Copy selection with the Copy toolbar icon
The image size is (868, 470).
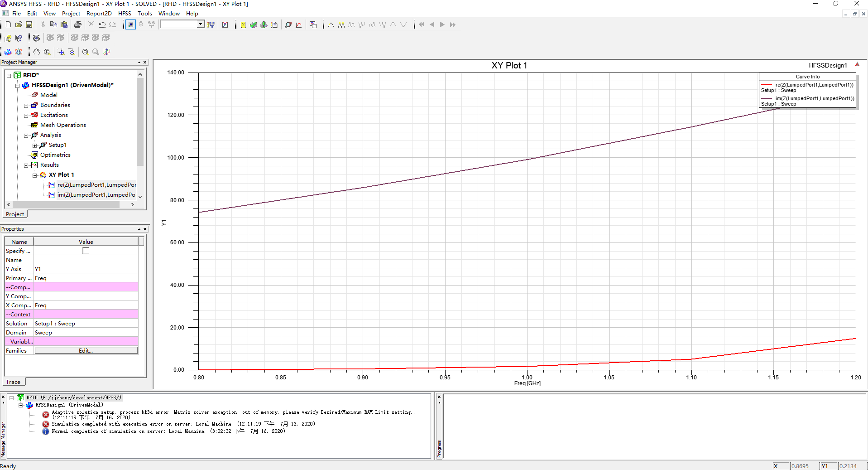pyautogui.click(x=53, y=24)
